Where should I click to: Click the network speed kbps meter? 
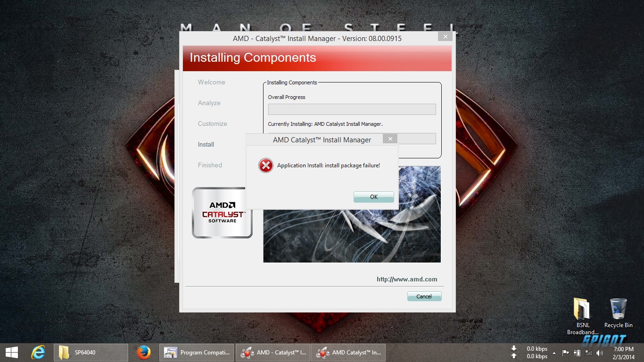tap(530, 353)
